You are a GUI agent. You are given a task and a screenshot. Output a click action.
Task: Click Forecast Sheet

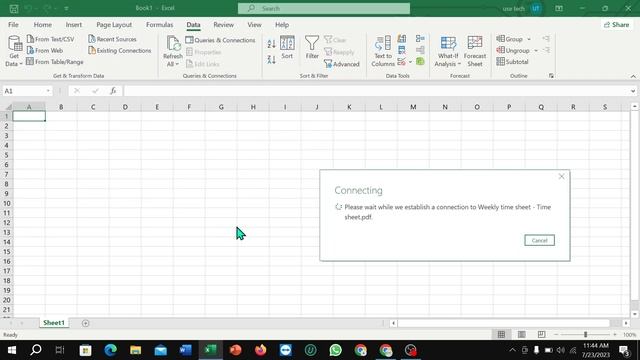pyautogui.click(x=475, y=51)
